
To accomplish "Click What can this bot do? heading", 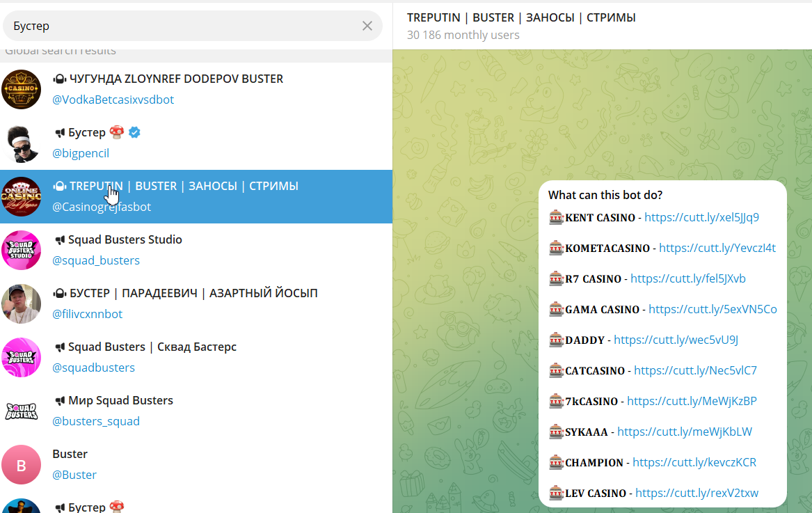I will coord(605,195).
